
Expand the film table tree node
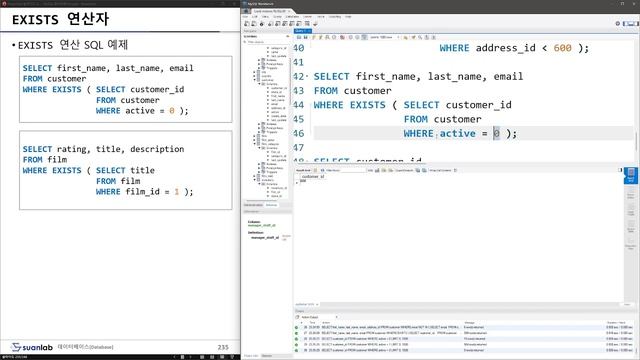[255, 136]
